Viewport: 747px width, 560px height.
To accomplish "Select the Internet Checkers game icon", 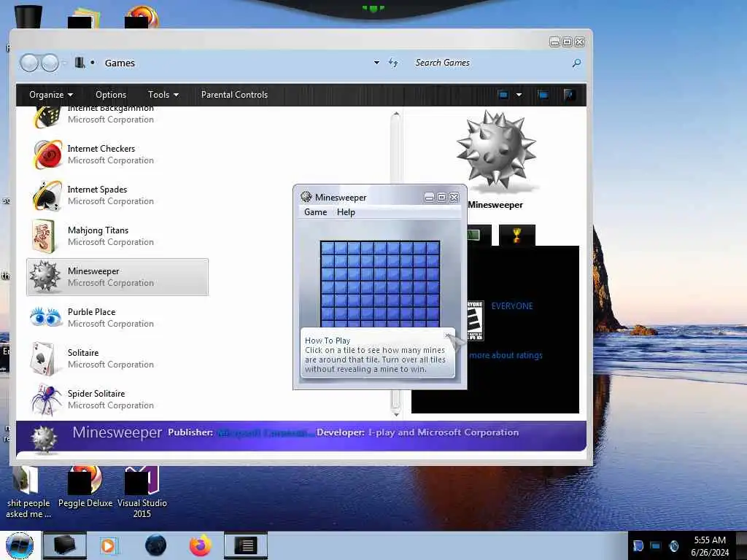I will coord(47,155).
